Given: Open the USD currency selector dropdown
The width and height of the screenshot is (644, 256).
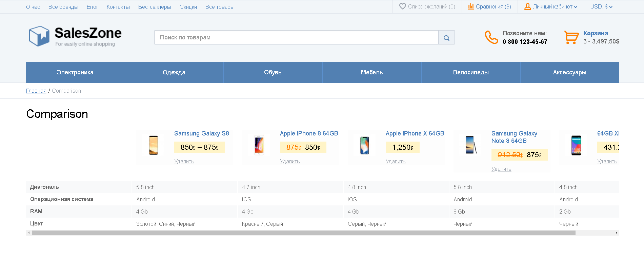Looking at the screenshot, I should [601, 6].
